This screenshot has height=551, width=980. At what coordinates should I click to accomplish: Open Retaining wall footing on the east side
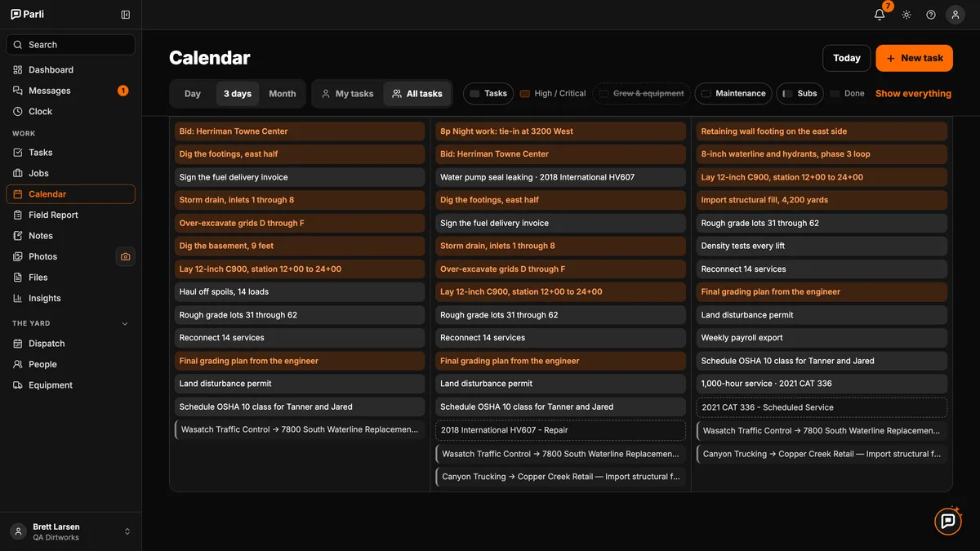click(x=822, y=131)
